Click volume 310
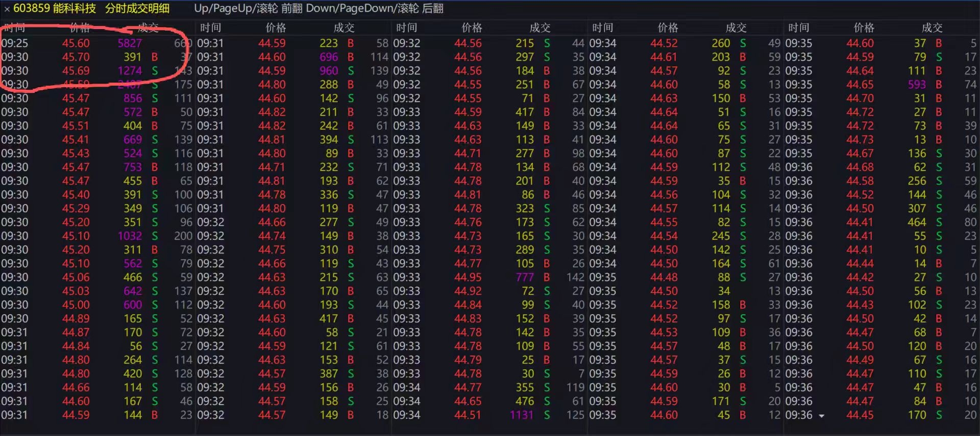This screenshot has width=980, height=436. [329, 250]
